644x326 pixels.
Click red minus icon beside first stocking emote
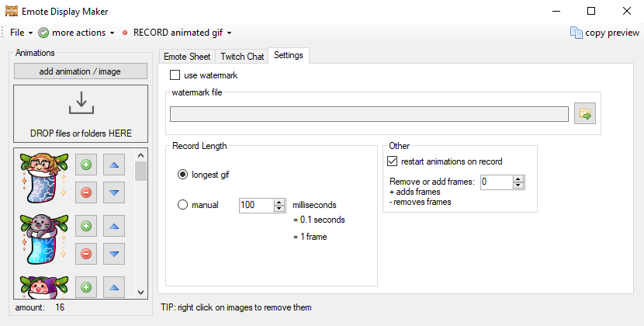[x=86, y=192]
